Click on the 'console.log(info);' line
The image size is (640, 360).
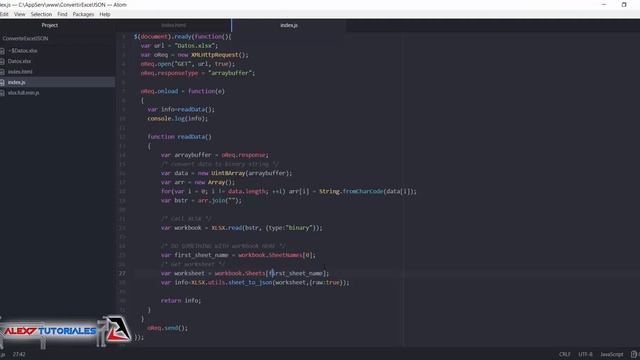(178, 119)
